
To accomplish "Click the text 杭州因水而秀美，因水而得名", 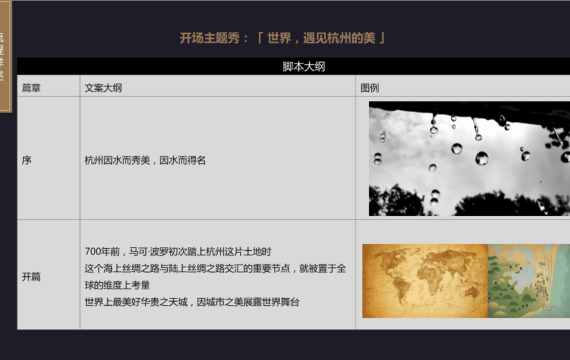I will pos(145,160).
